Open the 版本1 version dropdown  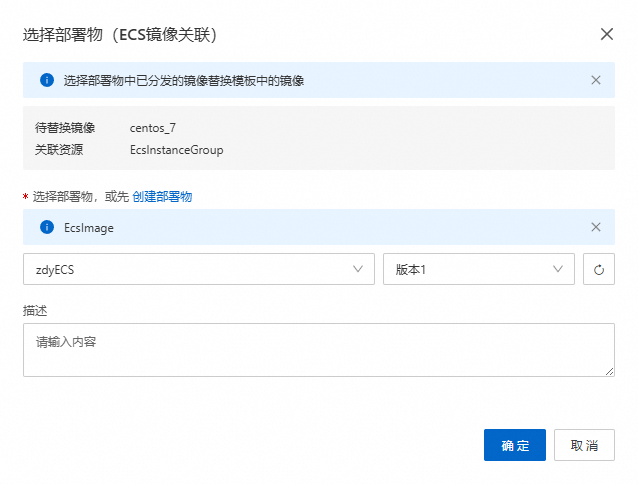(x=470, y=269)
